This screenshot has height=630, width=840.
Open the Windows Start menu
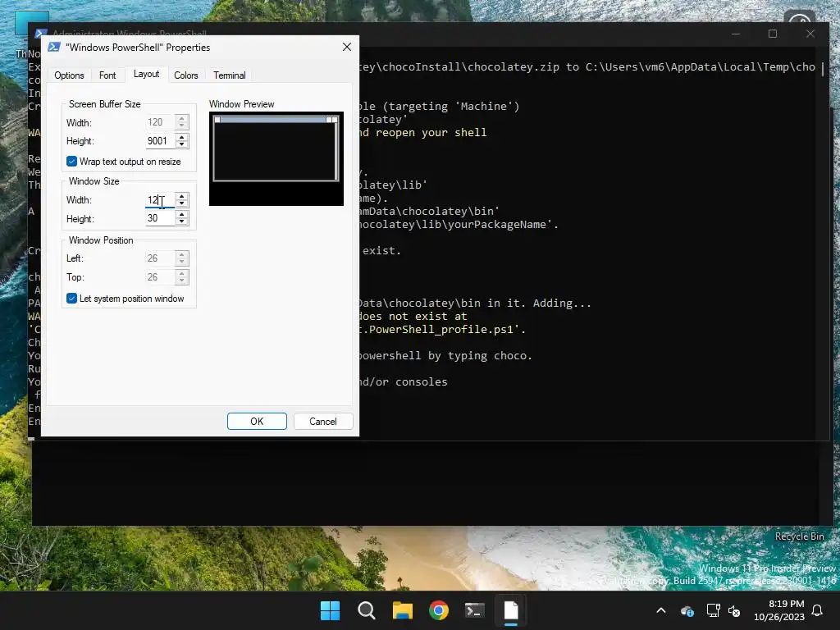(x=330, y=610)
